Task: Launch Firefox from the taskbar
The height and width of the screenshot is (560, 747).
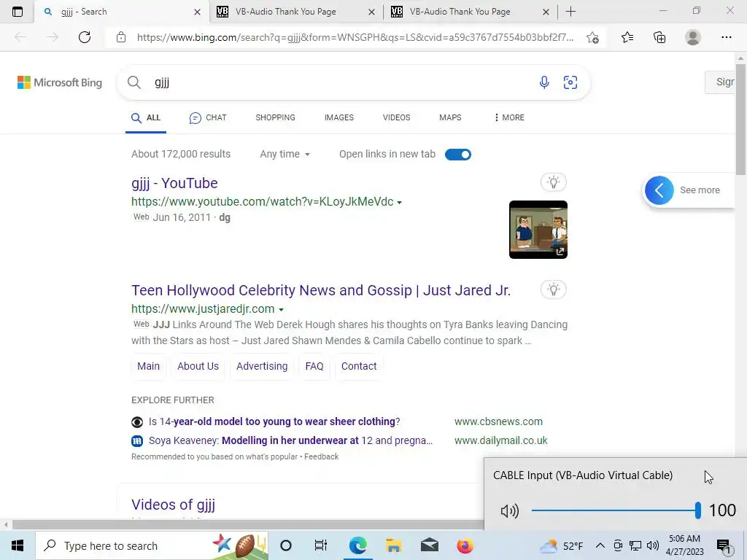Action: click(x=465, y=545)
